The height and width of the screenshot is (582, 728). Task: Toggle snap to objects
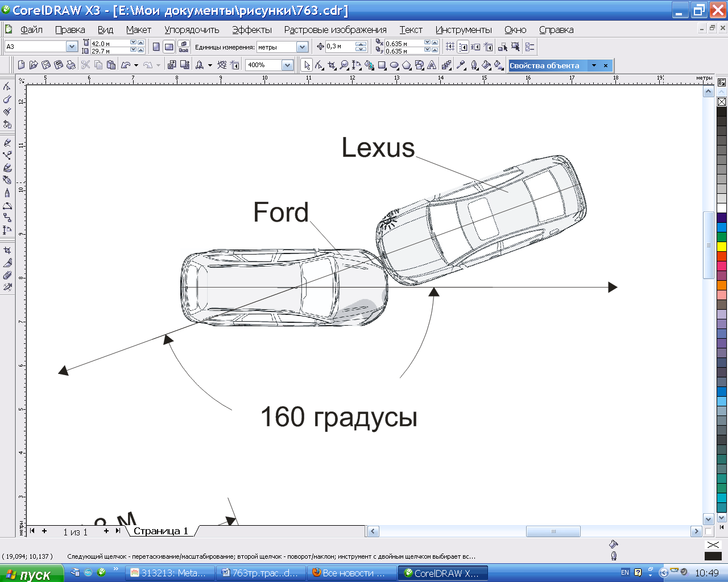(x=475, y=47)
